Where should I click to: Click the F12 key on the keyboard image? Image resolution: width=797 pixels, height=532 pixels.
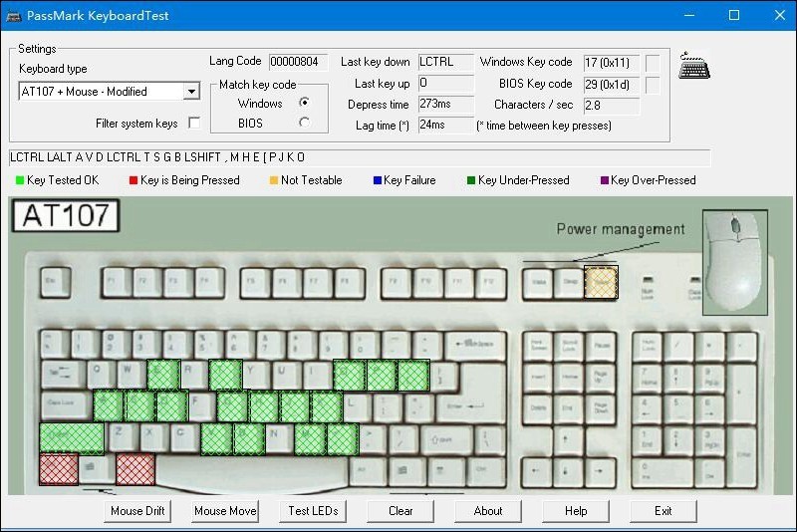tap(490, 282)
